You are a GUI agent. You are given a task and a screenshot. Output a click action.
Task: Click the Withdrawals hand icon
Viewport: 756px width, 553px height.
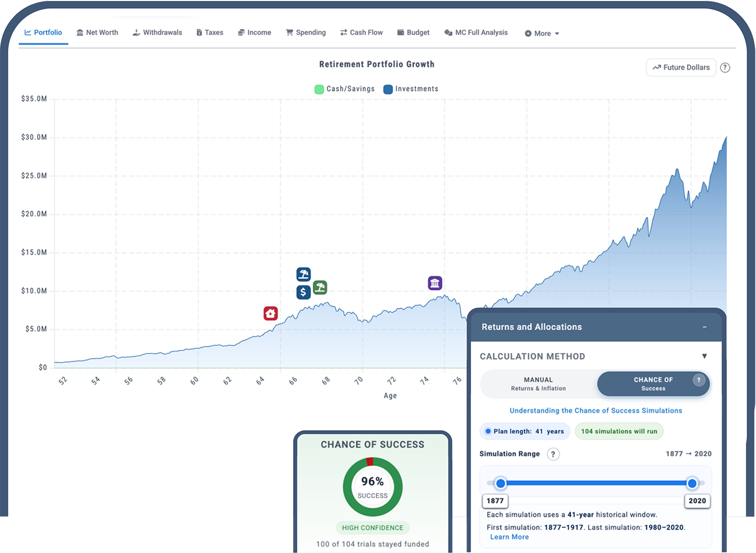[136, 33]
